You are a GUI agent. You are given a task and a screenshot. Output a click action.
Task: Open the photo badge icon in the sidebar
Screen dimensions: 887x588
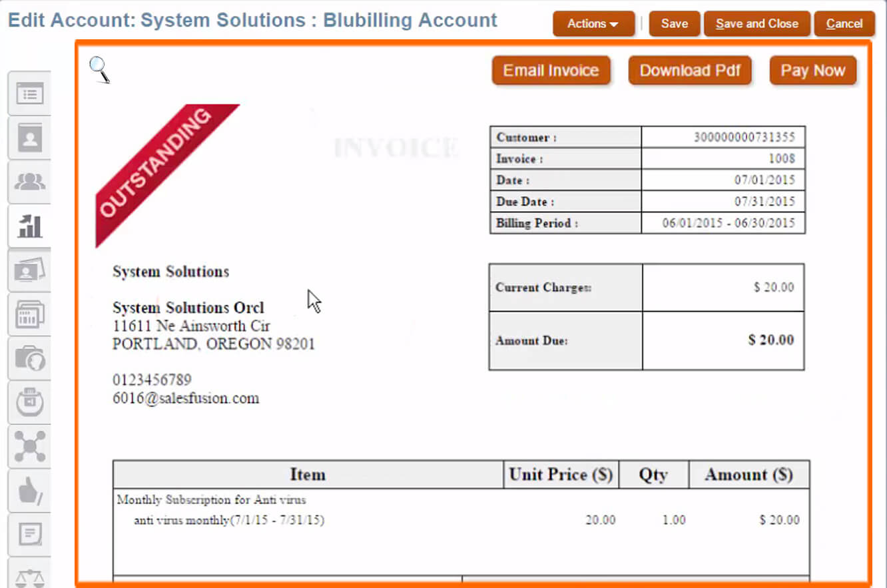[29, 270]
